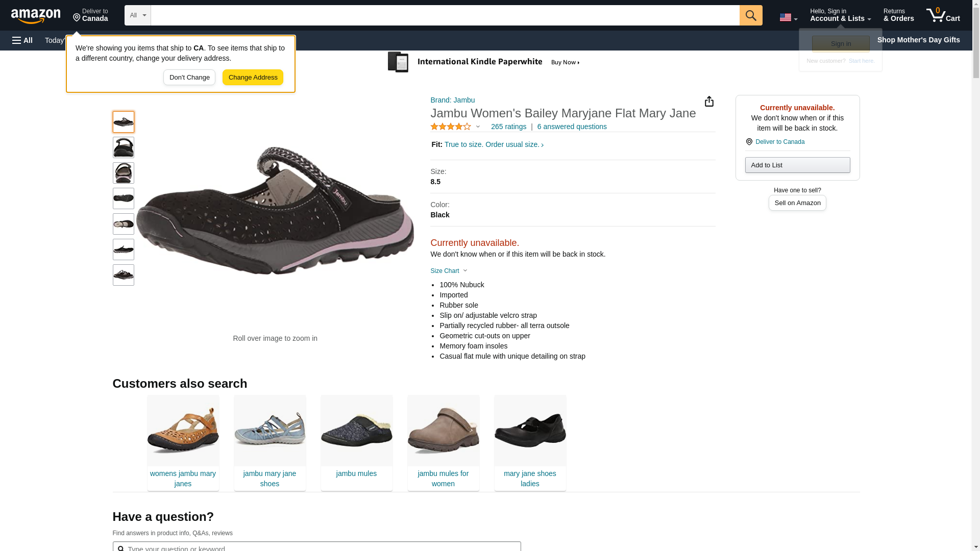980x551 pixels.
Task: Click the Add to List button
Action: pyautogui.click(x=797, y=165)
